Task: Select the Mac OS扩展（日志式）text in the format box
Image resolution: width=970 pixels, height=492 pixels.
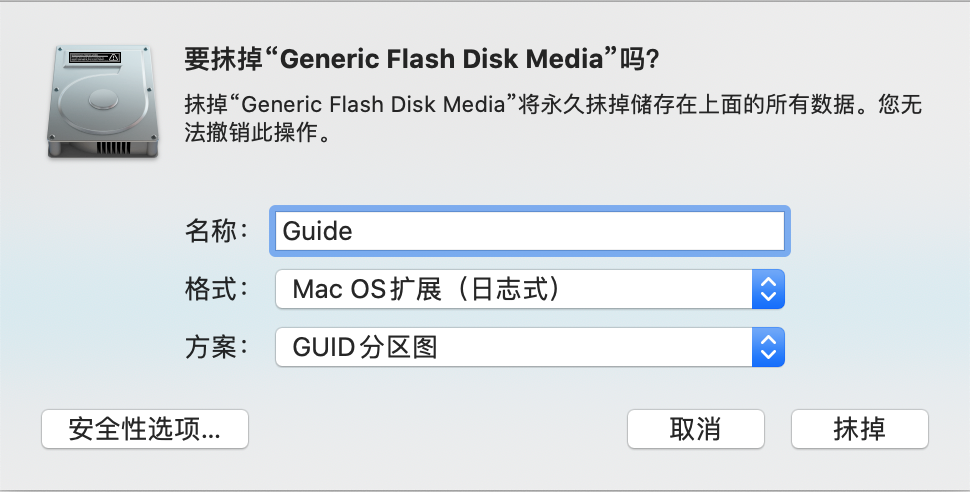Action: (x=426, y=289)
